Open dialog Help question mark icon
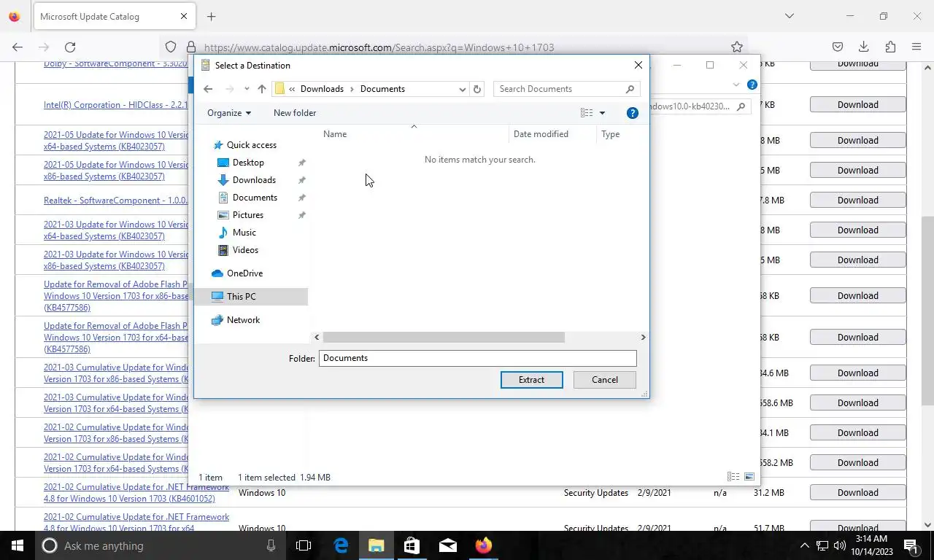The height and width of the screenshot is (560, 934). 633,113
